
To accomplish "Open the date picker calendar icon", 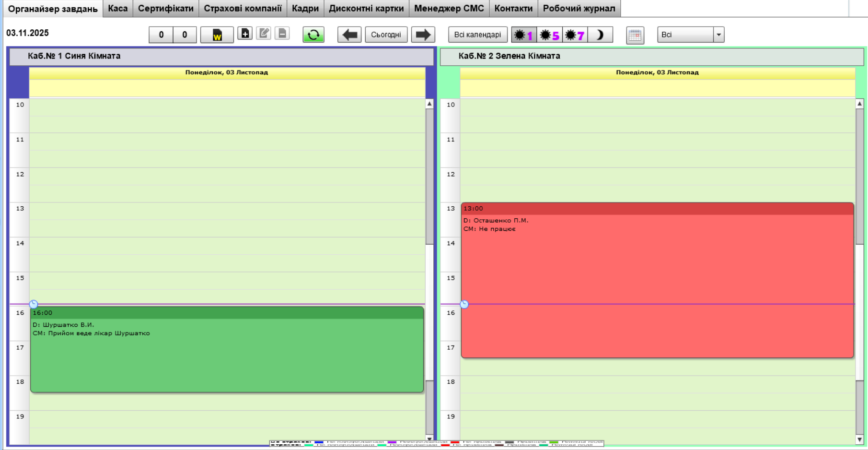I will (635, 35).
